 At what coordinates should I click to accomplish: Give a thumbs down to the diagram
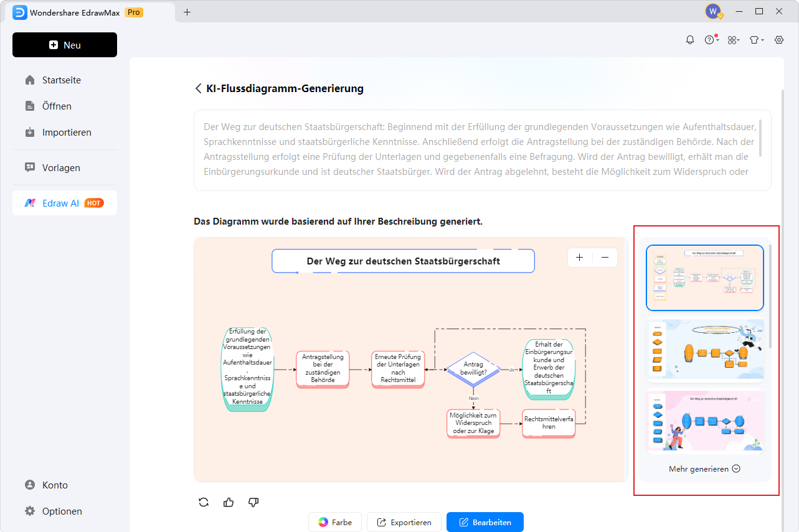pos(253,502)
